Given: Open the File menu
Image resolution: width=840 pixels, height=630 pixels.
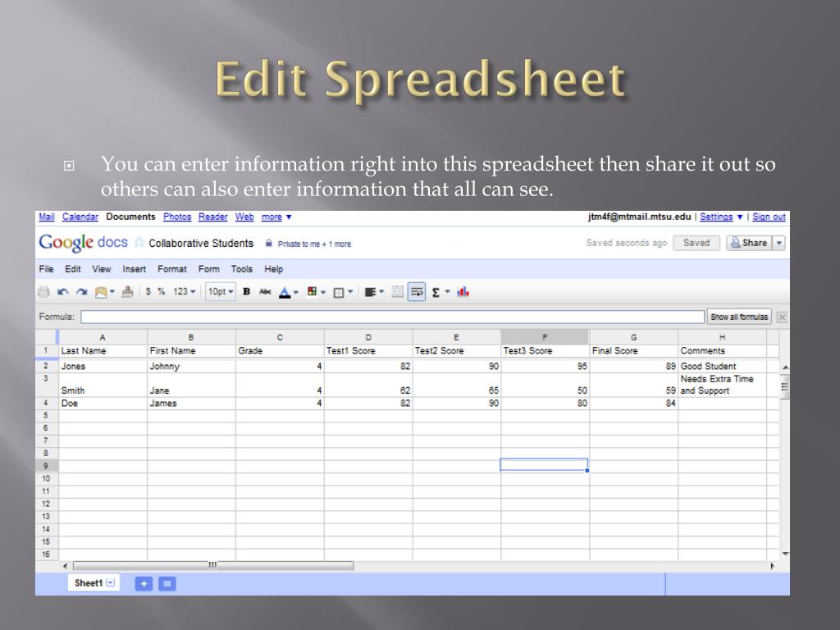Looking at the screenshot, I should tap(46, 269).
